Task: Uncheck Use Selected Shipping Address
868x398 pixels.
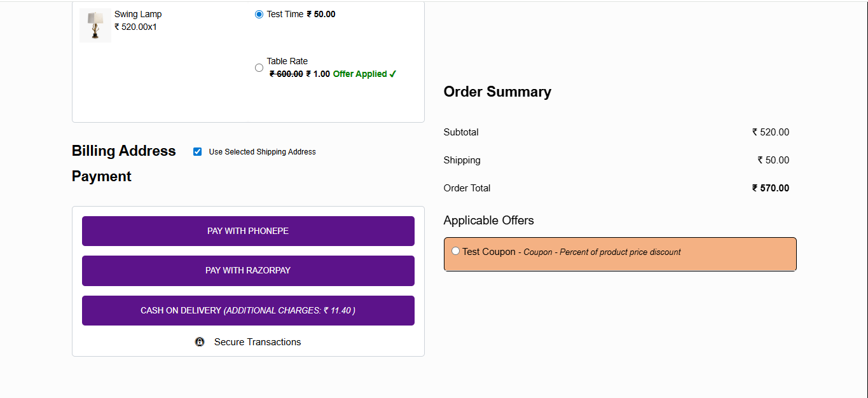Action: (197, 151)
